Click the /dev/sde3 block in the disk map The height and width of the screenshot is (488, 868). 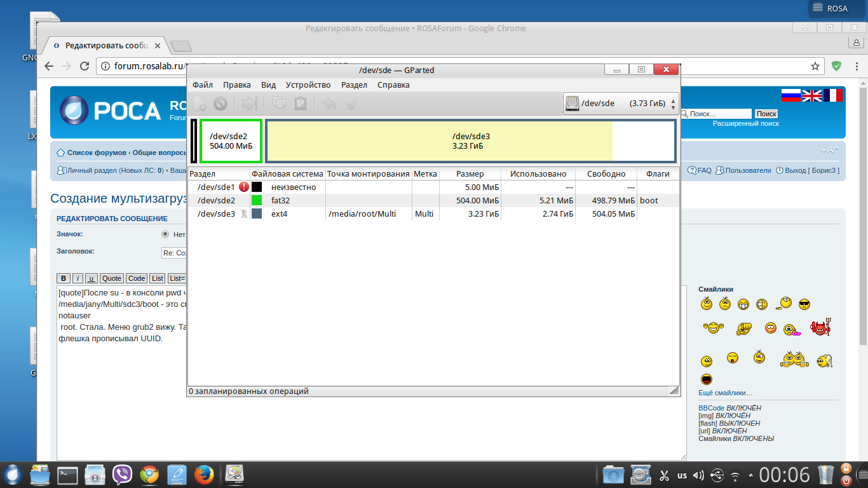(470, 141)
